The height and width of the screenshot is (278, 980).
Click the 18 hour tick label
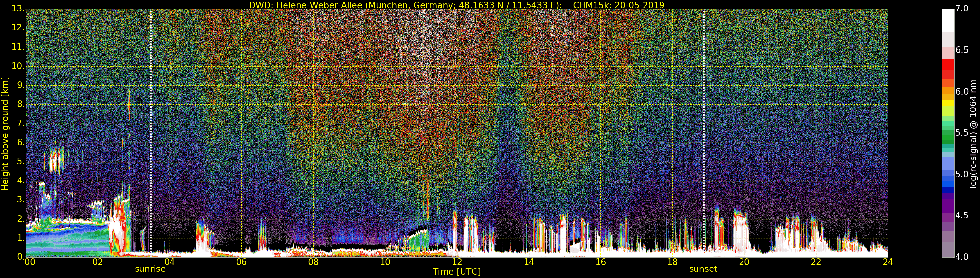point(672,262)
